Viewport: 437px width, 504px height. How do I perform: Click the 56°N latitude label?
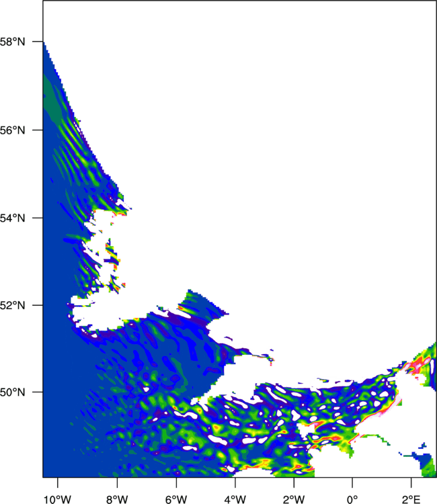tap(12, 130)
